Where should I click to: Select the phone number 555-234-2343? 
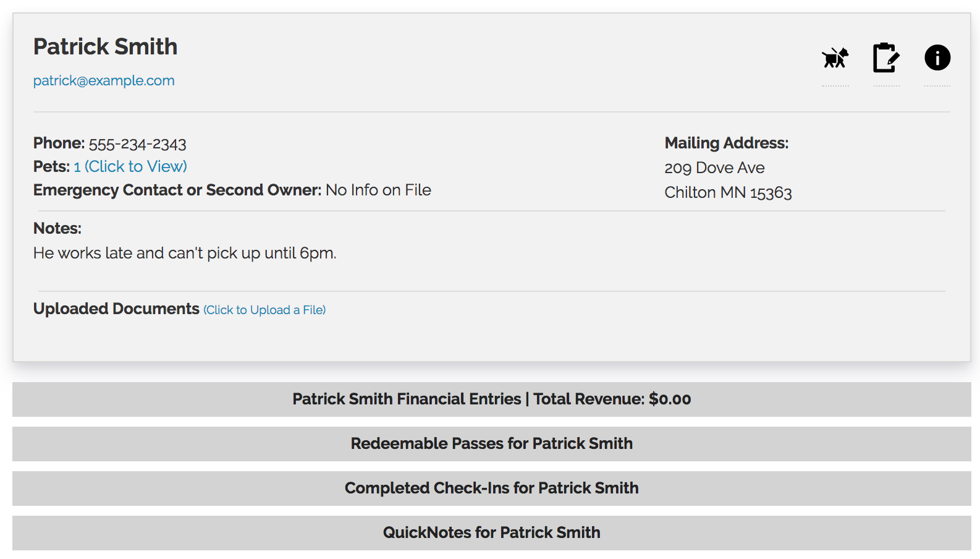tap(137, 143)
